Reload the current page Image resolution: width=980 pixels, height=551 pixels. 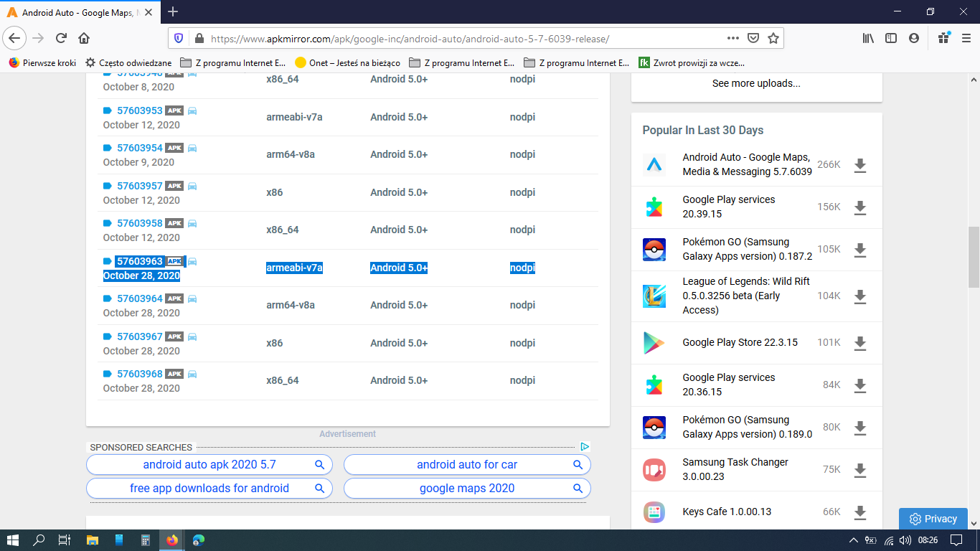[61, 38]
